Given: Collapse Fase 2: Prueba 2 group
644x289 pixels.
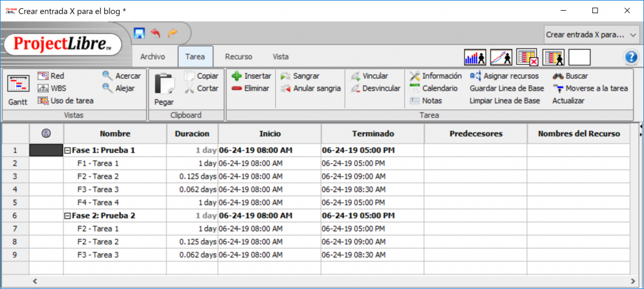Looking at the screenshot, I should 68,215.
